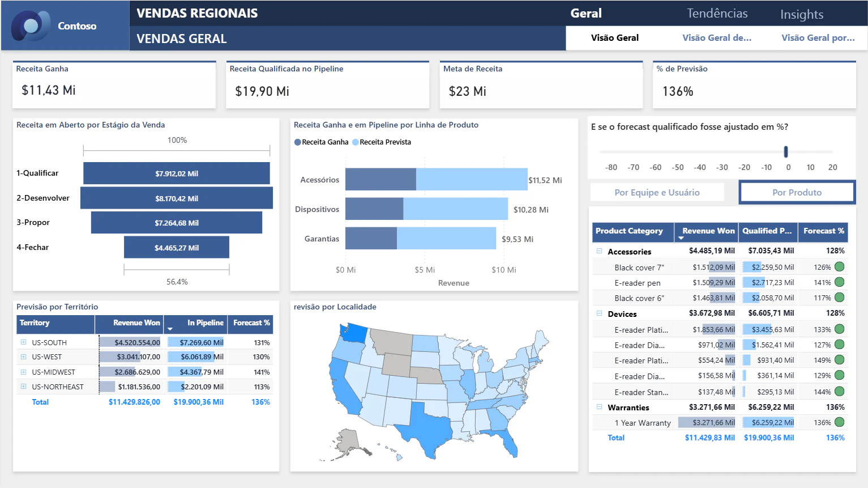The image size is (868, 488).
Task: Click green status dot for E-reader pen
Action: point(840,282)
